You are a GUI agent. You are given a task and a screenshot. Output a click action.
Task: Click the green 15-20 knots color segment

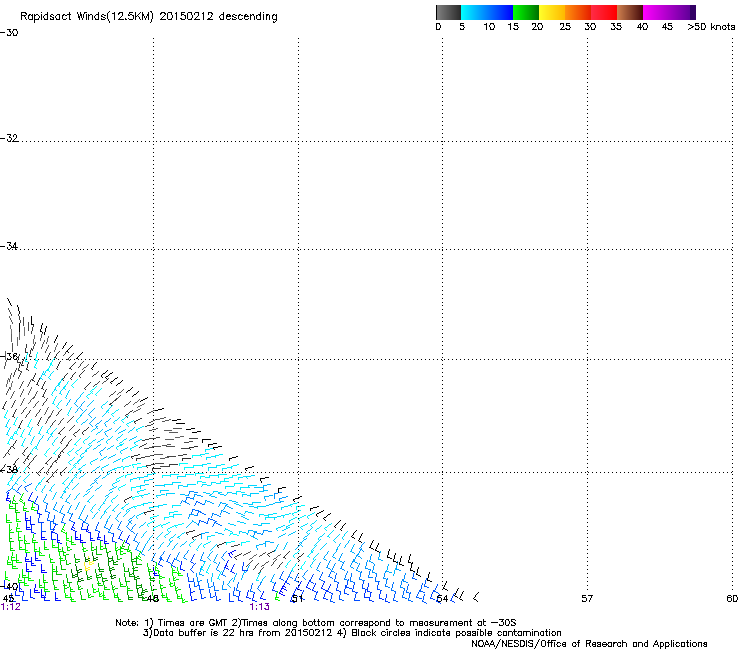point(526,12)
